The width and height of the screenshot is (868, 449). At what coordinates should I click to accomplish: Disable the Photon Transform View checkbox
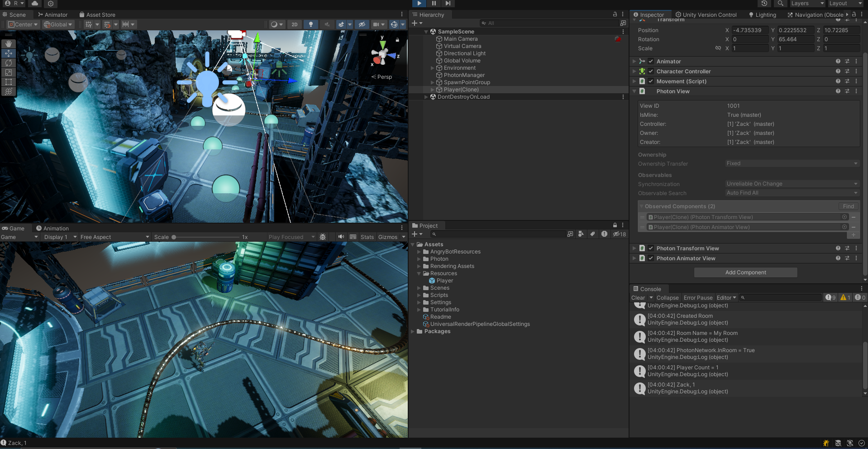pyautogui.click(x=651, y=248)
